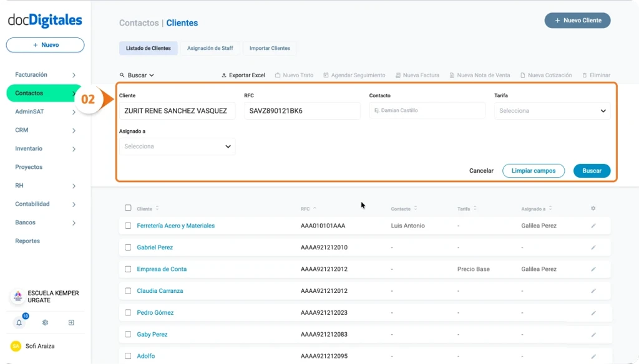Create a Nueva Nota de Venta
This screenshot has width=639, height=364.
480,75
